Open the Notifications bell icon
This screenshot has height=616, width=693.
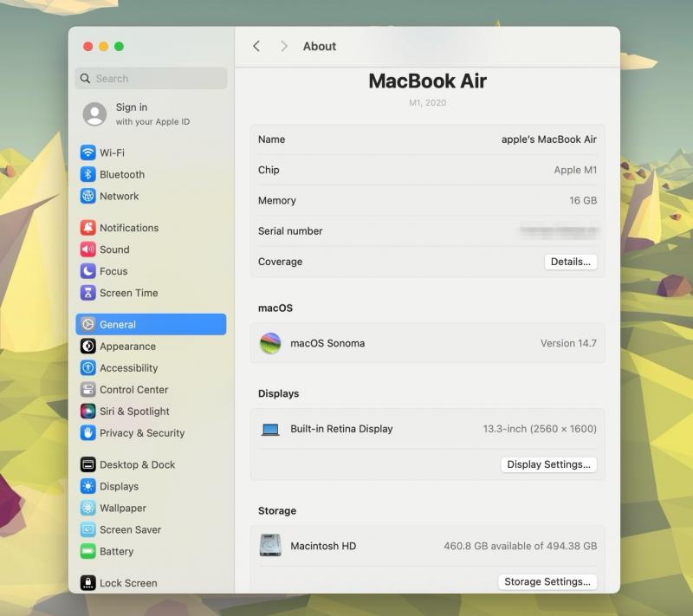pos(88,228)
